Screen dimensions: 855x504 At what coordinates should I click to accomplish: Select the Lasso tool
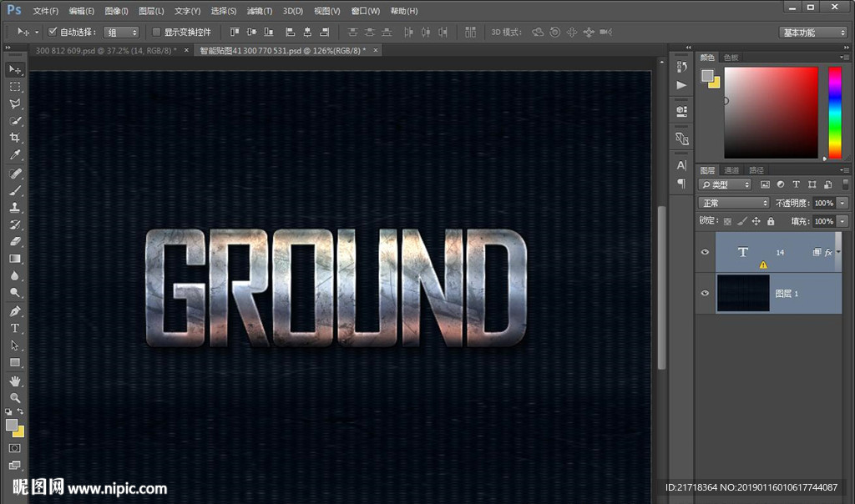coord(15,104)
